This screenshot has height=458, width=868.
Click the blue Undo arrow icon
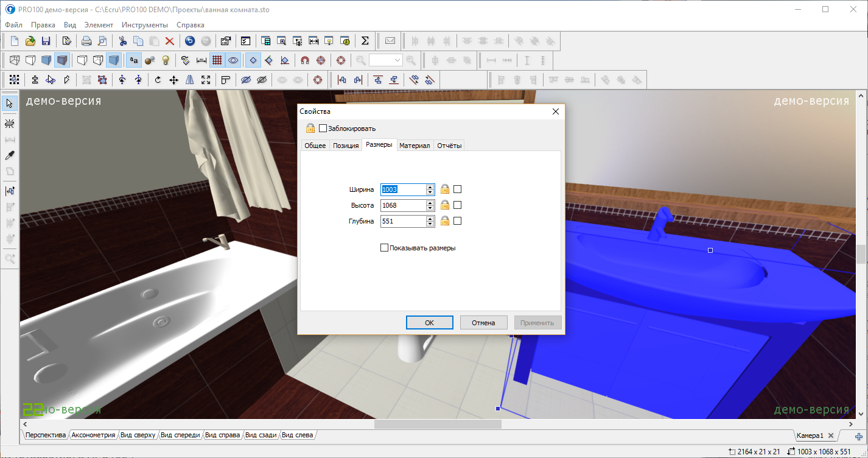(x=190, y=41)
